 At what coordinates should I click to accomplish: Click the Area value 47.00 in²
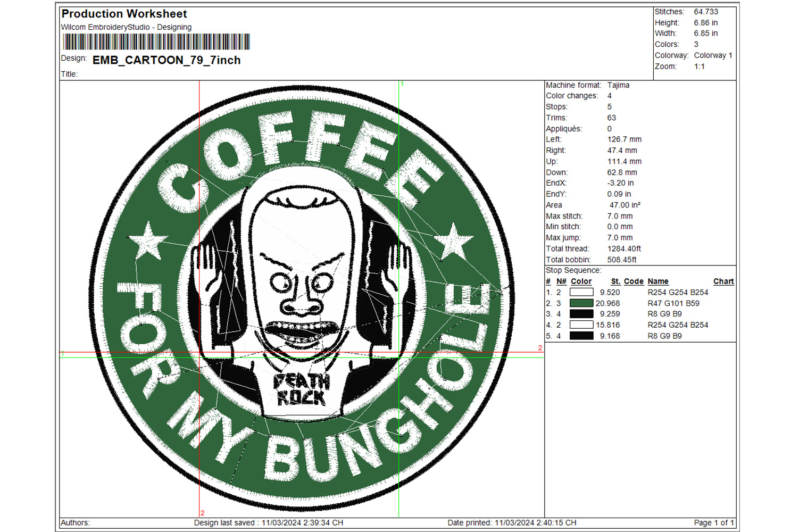tap(625, 205)
